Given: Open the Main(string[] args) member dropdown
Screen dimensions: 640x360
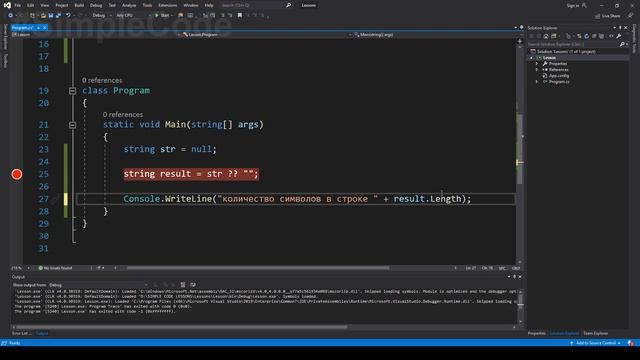Looking at the screenshot, I should [x=438, y=35].
